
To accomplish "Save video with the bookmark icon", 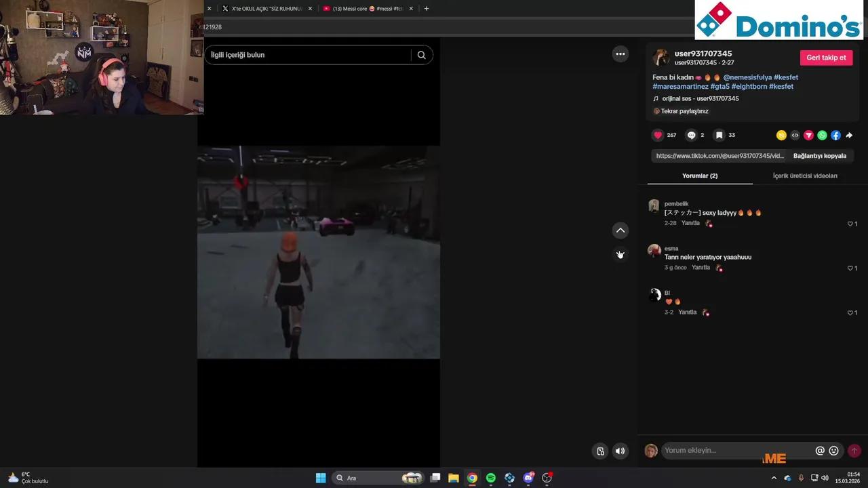I will (719, 135).
